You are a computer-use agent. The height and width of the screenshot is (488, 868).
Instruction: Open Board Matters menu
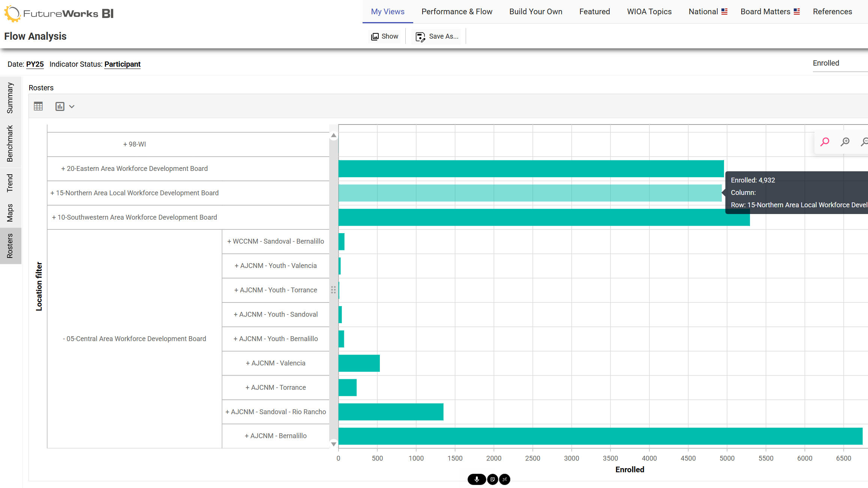coord(770,12)
